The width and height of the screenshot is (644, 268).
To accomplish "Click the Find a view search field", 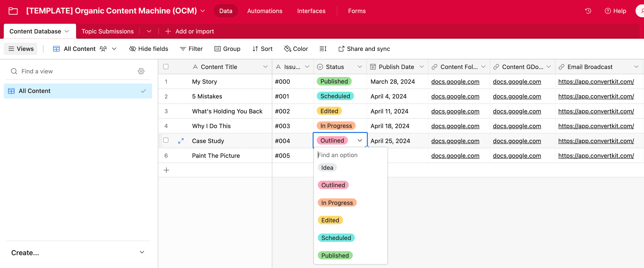I will [78, 71].
